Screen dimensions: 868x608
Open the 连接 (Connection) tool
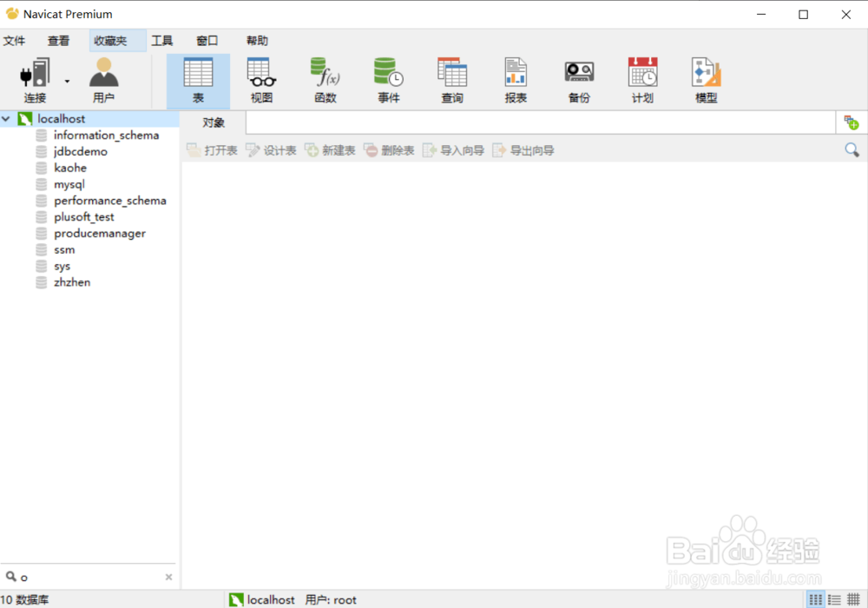click(x=35, y=81)
